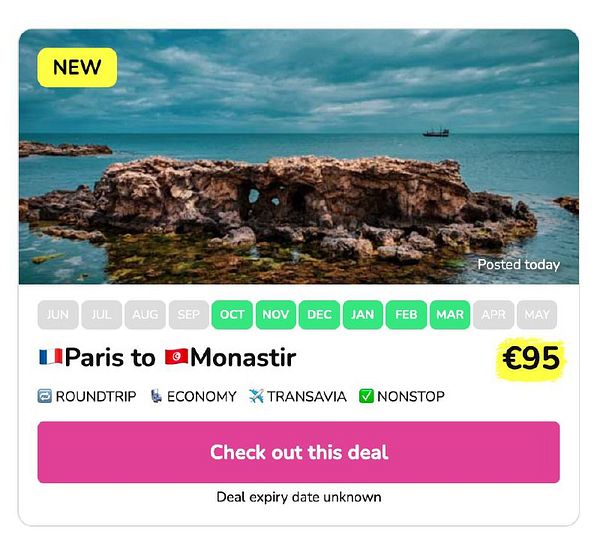The image size is (600, 542).
Task: Click the yellow NEW badge
Action: (77, 67)
